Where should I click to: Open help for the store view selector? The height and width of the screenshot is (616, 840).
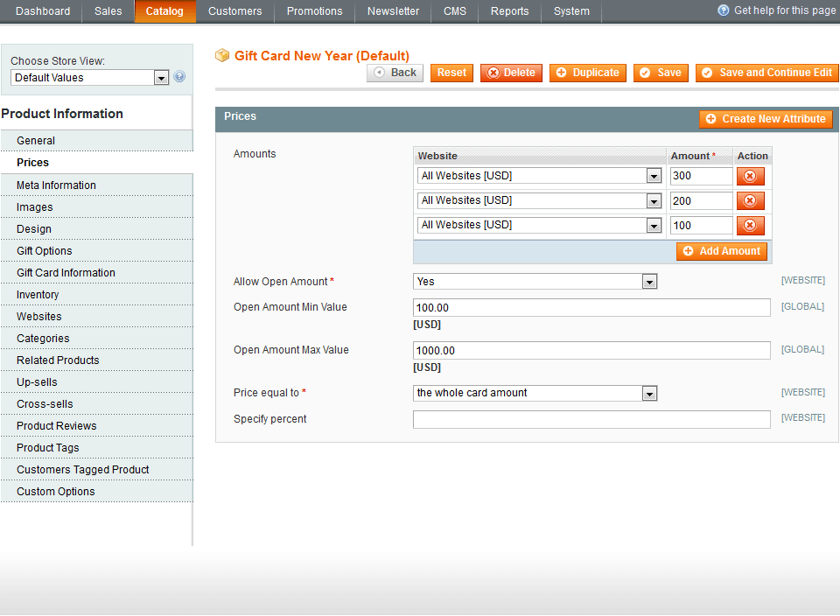pyautogui.click(x=179, y=77)
